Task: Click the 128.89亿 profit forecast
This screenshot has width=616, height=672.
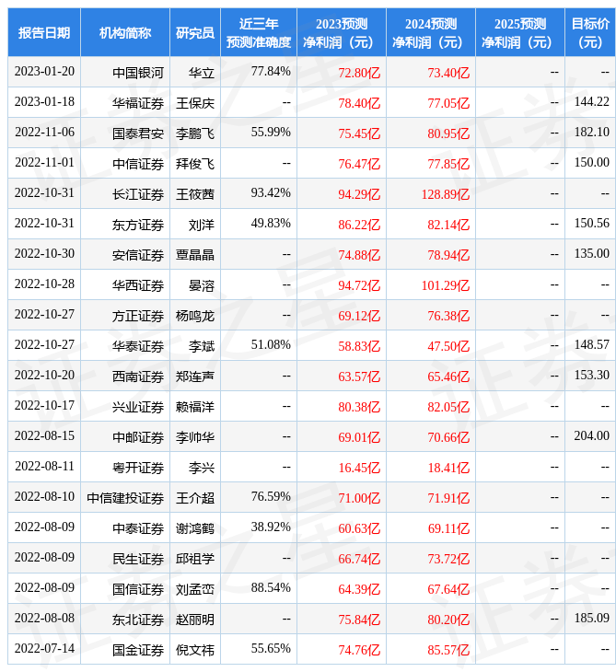Action: [446, 194]
